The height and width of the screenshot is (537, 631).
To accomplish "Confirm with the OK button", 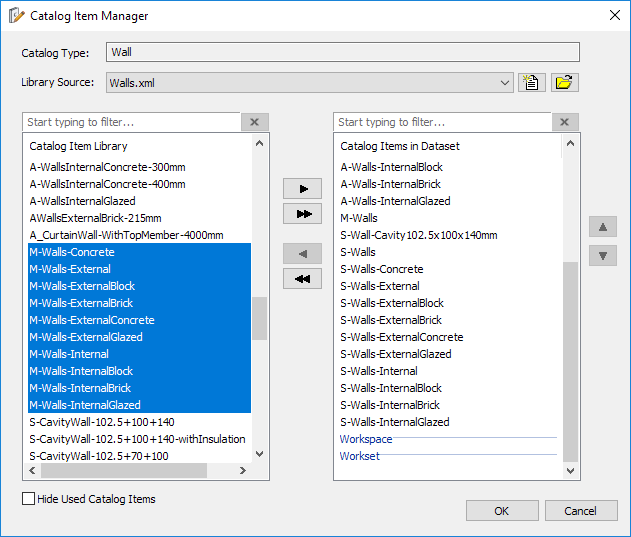I will pyautogui.click(x=502, y=511).
